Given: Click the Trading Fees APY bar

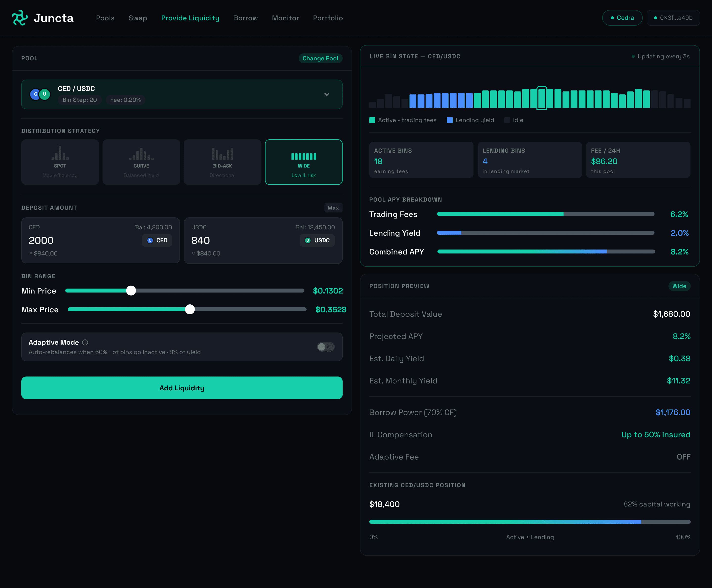Looking at the screenshot, I should click(x=546, y=214).
